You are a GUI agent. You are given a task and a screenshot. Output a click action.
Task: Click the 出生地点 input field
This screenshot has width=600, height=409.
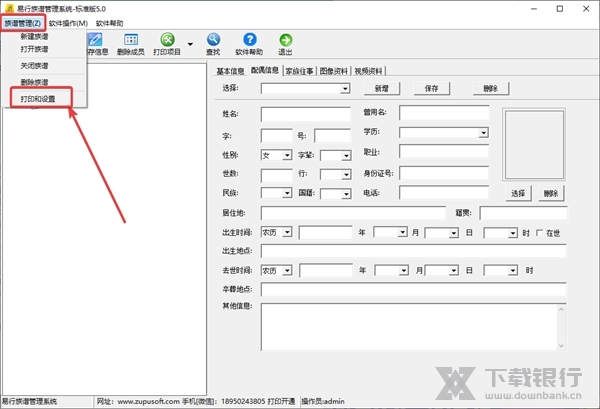click(x=414, y=251)
